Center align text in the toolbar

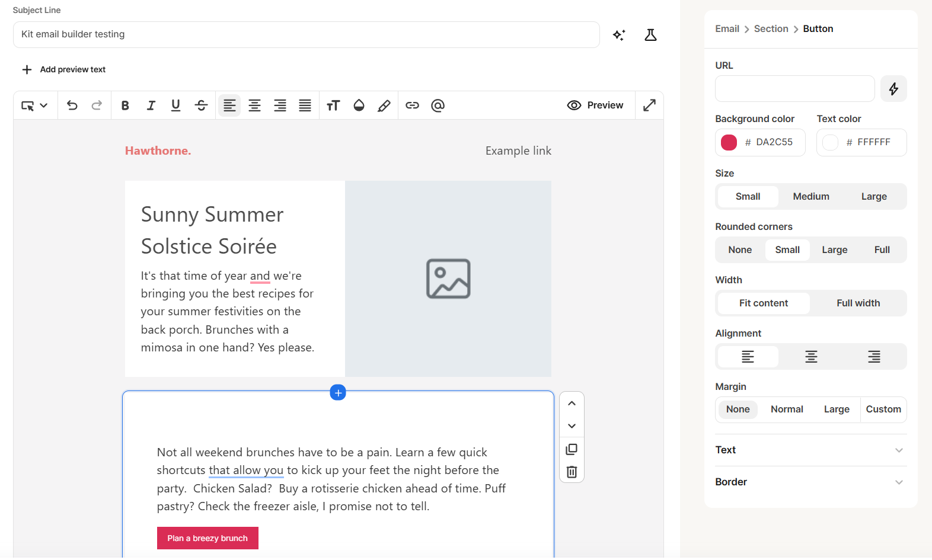coord(254,105)
